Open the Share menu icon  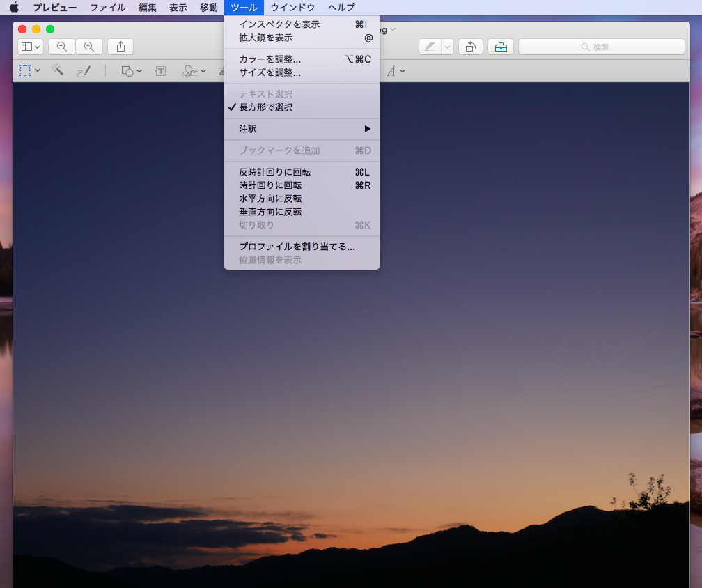[120, 47]
